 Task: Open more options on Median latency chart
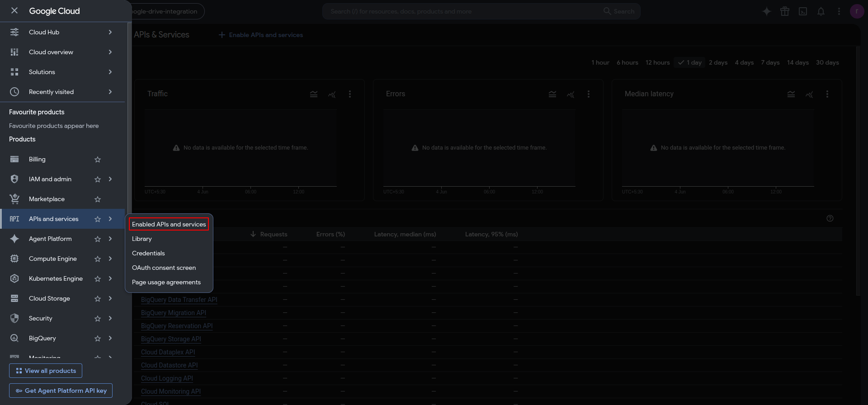[x=827, y=94]
